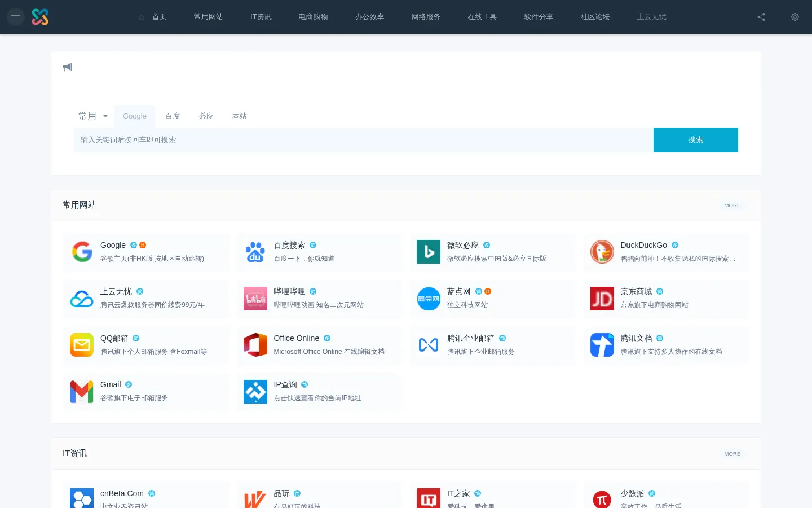Open the 在线工具 navigation item
This screenshot has height=508, width=812.
[483, 17]
